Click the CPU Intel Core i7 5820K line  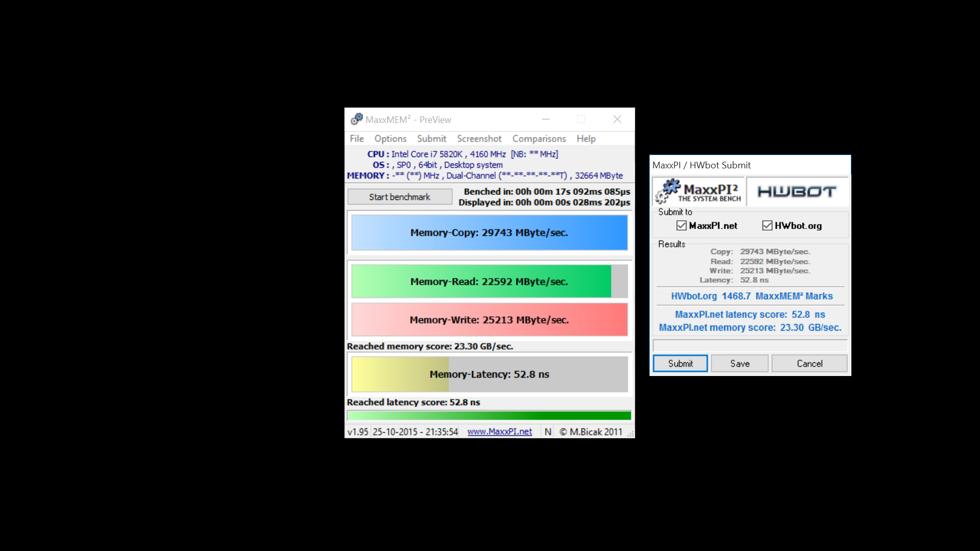462,154
